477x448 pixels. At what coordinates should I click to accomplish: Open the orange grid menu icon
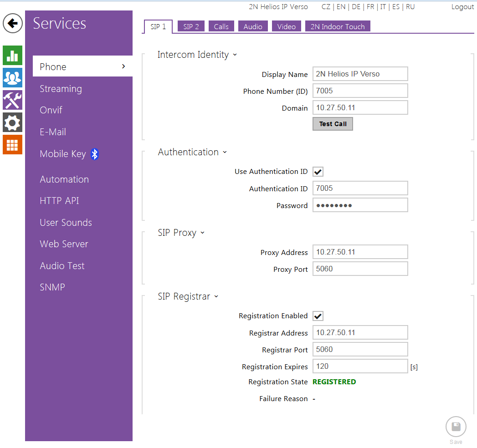pos(12,145)
